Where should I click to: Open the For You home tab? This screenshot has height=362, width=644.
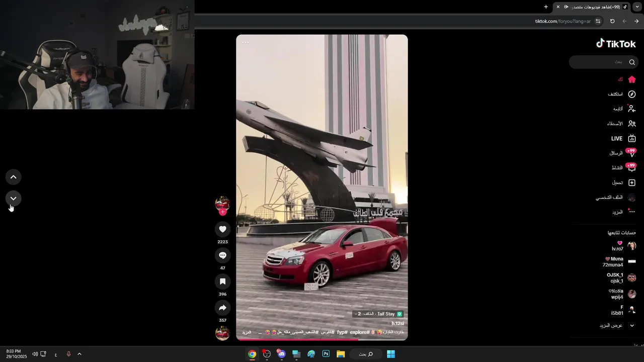click(x=627, y=79)
